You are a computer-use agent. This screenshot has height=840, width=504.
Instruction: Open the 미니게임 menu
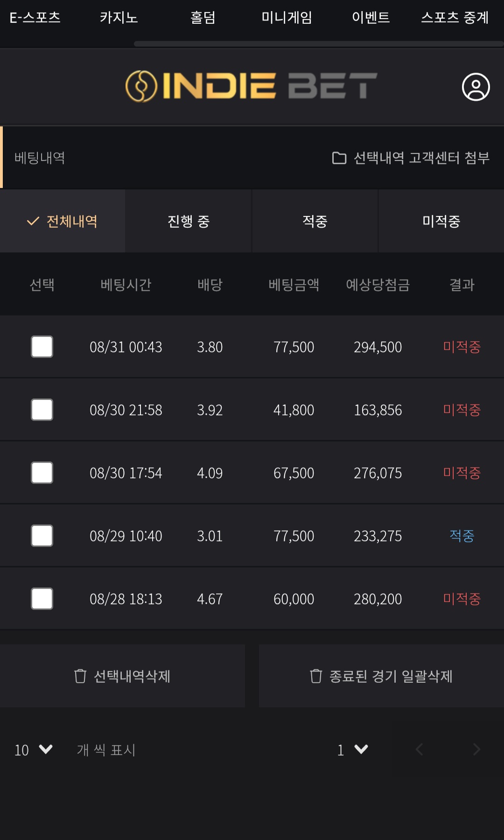(x=287, y=17)
